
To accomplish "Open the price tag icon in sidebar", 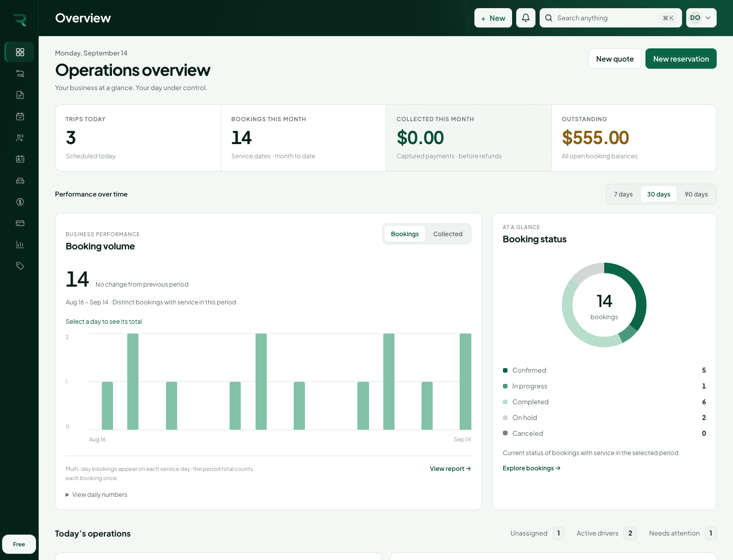I will [20, 266].
